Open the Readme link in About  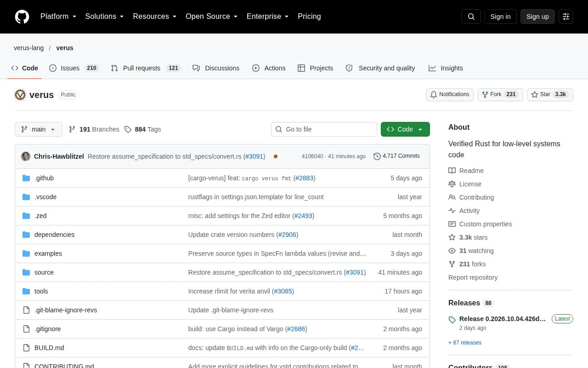466,171
